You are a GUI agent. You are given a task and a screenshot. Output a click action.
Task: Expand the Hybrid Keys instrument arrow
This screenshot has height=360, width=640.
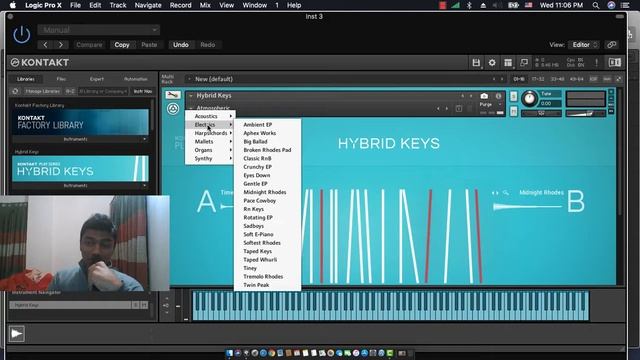(191, 96)
